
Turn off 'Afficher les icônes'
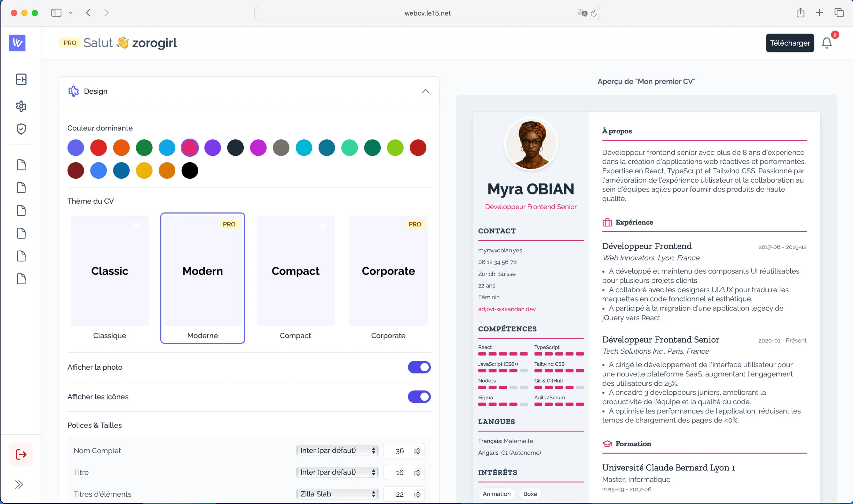point(419,396)
